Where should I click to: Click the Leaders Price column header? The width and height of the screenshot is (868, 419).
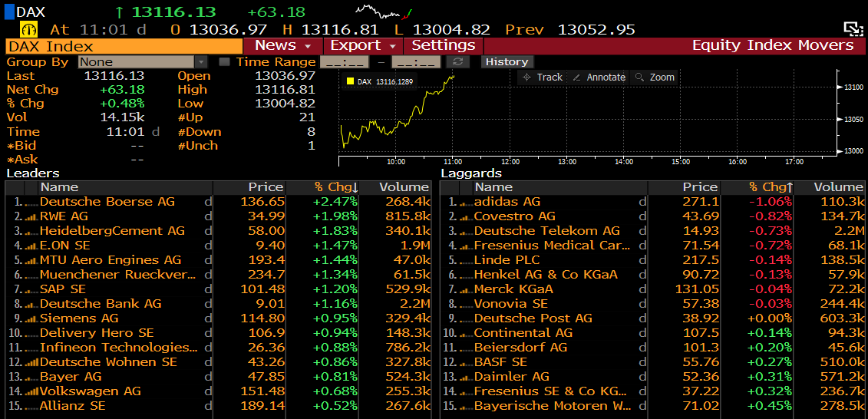(249, 188)
